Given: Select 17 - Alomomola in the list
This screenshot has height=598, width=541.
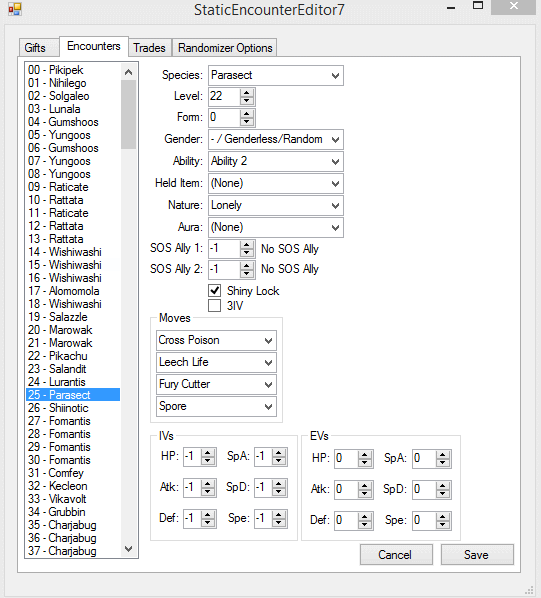Looking at the screenshot, I should [73, 291].
